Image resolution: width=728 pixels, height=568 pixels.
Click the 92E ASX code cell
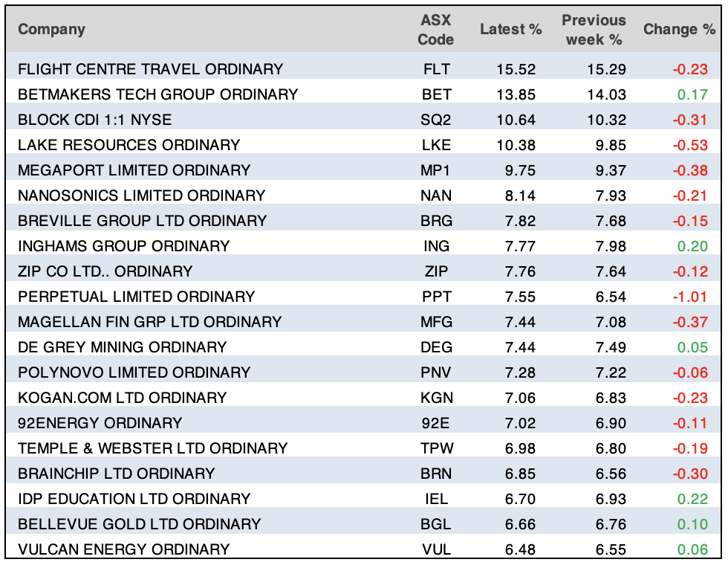point(435,423)
